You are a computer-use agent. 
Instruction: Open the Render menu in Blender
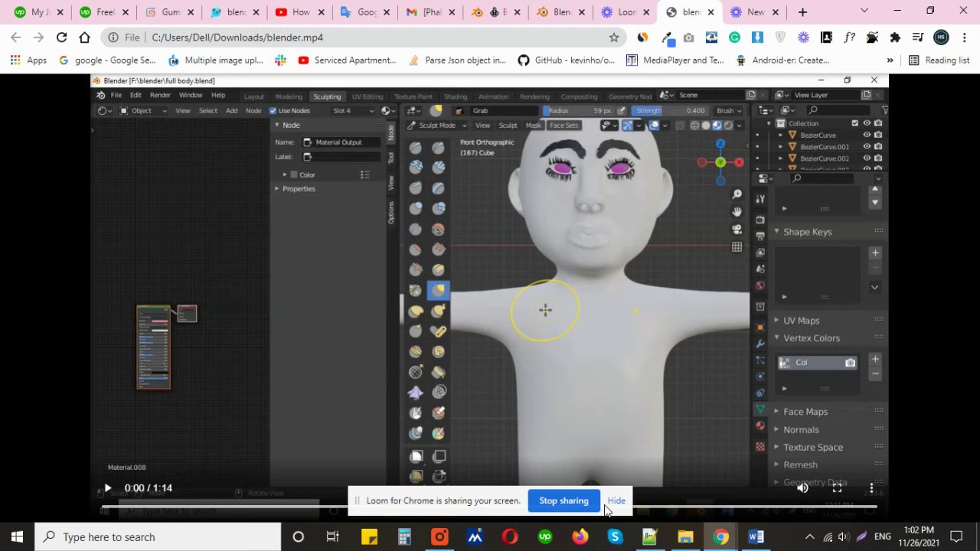click(x=160, y=95)
